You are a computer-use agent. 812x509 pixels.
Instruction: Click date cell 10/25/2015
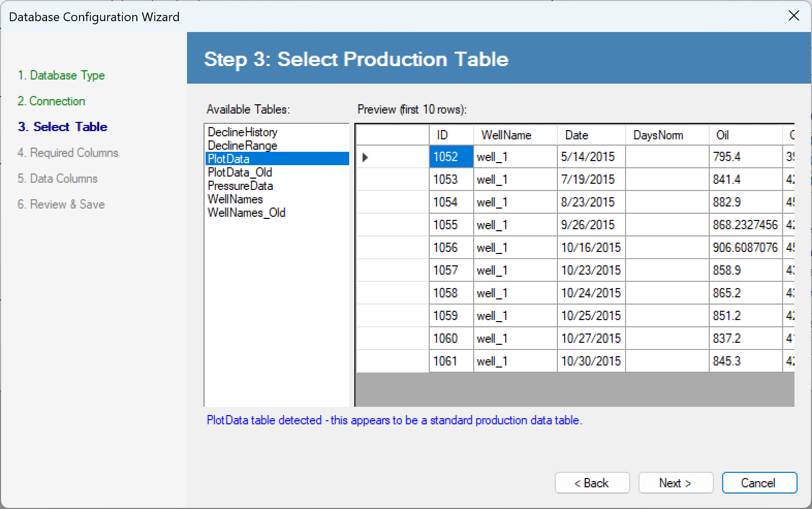(591, 316)
